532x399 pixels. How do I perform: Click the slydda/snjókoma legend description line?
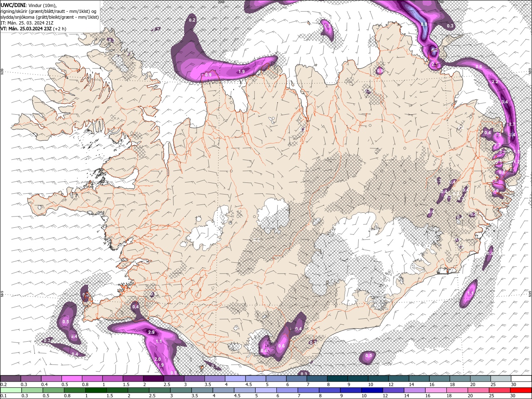(49, 17)
